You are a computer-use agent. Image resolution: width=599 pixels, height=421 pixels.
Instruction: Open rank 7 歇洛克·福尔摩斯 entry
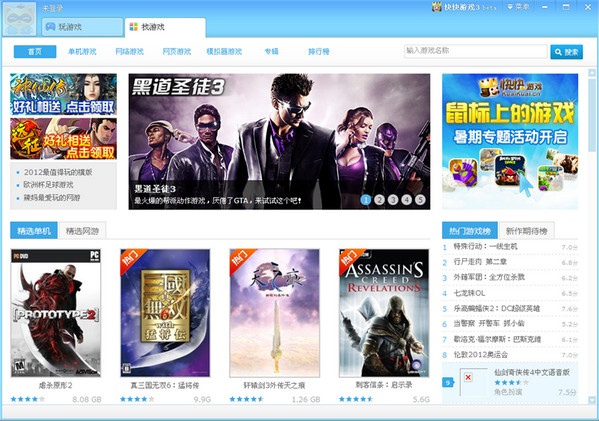(x=497, y=339)
